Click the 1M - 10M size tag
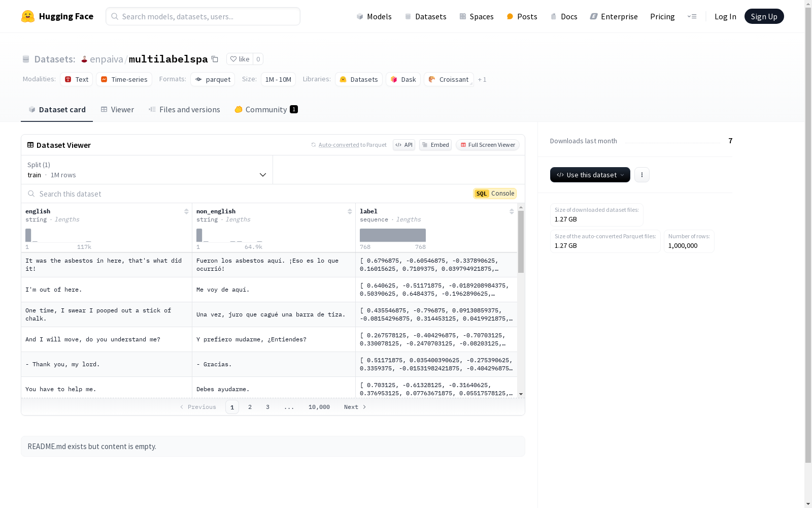Viewport: 812px width, 508px height. click(x=278, y=79)
